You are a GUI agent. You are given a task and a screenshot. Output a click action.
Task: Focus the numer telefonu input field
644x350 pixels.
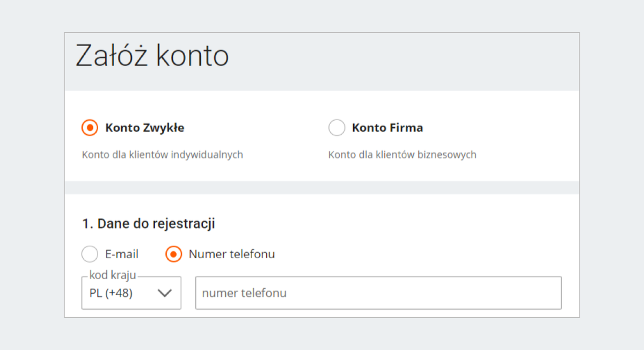378,293
